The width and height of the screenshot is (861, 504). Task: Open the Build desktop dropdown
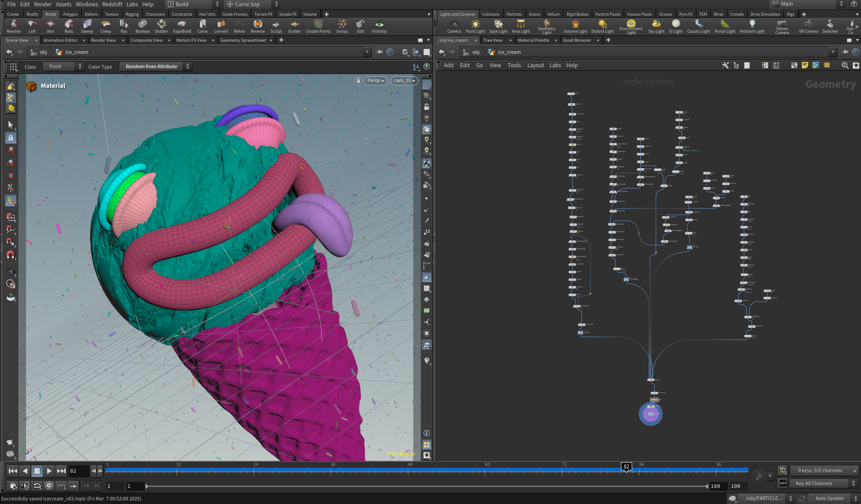pyautogui.click(x=193, y=4)
